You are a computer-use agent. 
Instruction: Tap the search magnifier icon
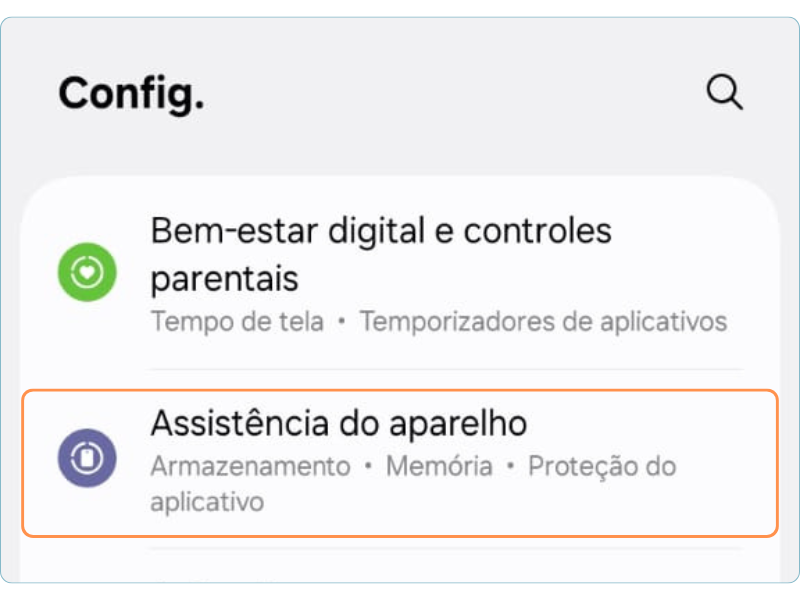(724, 92)
